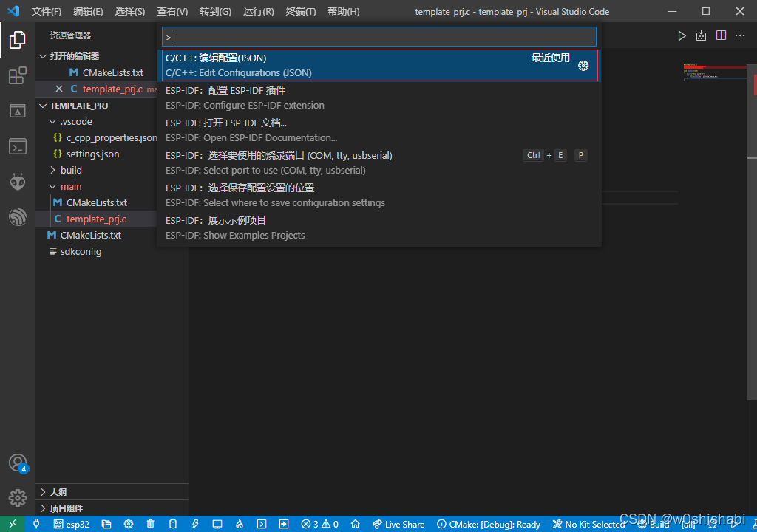Open sdkconfig file in explorer
757x532 pixels.
point(75,251)
